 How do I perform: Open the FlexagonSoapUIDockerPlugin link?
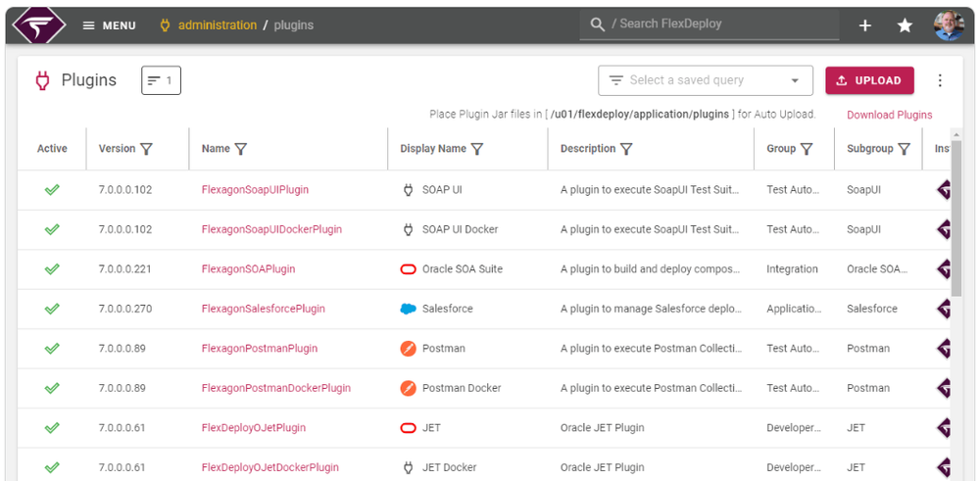pyautogui.click(x=271, y=229)
